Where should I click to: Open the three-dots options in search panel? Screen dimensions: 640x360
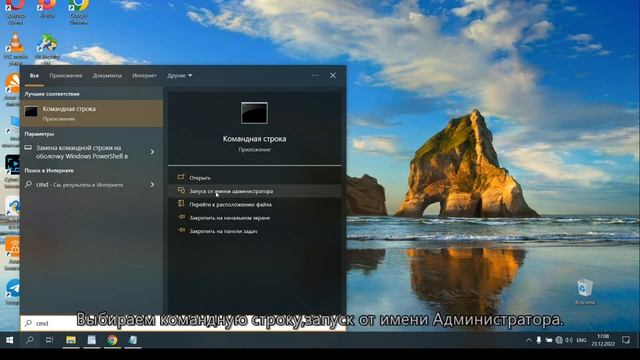click(315, 76)
